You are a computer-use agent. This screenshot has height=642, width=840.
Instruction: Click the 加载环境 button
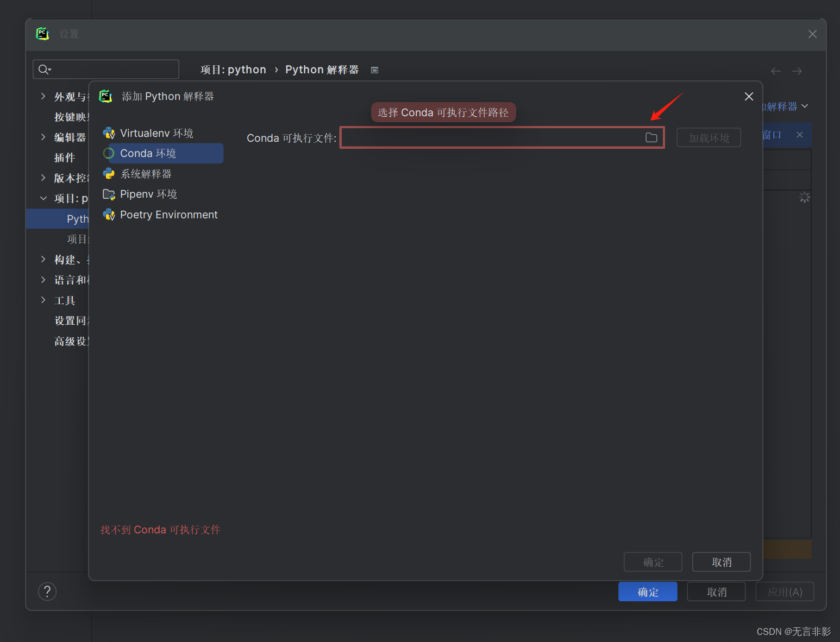pyautogui.click(x=709, y=138)
